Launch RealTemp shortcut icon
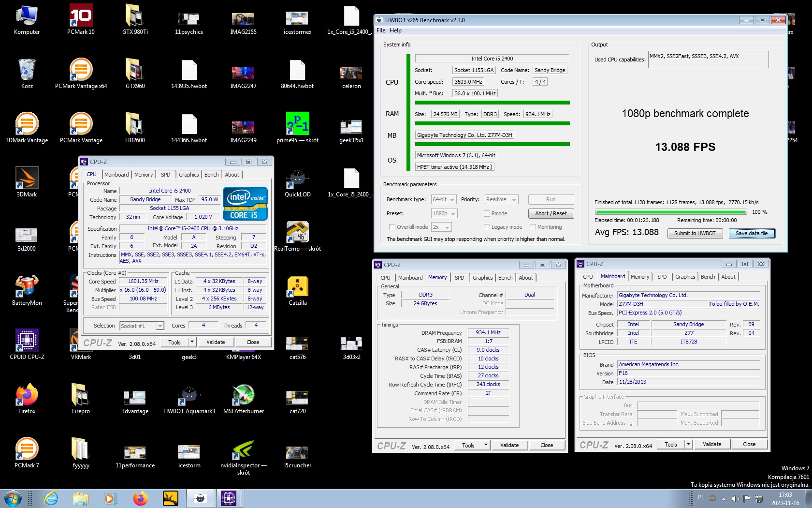The height and width of the screenshot is (508, 812). pos(297,237)
